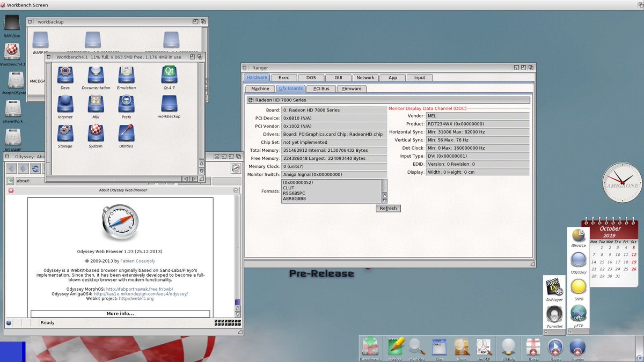This screenshot has width=644, height=362.
Task: Launch TuneNet from the dock
Action: pos(554,316)
